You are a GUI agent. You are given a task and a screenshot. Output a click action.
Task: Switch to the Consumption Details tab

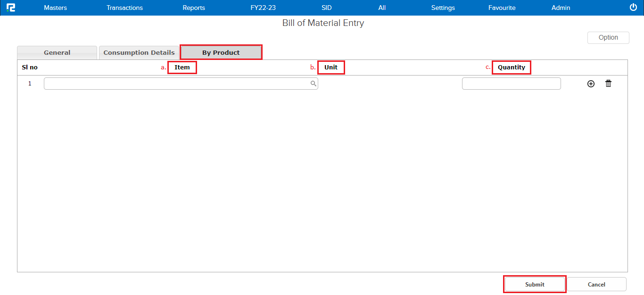click(139, 52)
